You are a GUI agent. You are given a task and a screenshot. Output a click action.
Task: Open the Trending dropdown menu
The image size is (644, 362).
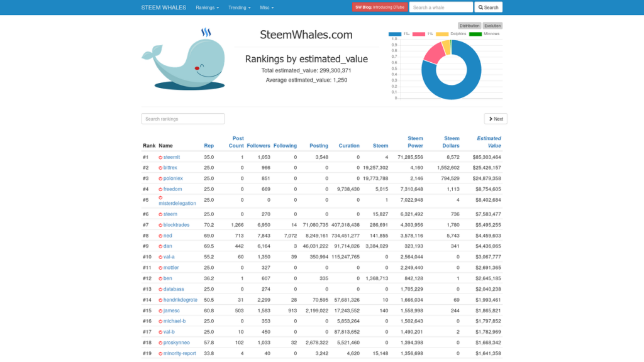pos(240,8)
